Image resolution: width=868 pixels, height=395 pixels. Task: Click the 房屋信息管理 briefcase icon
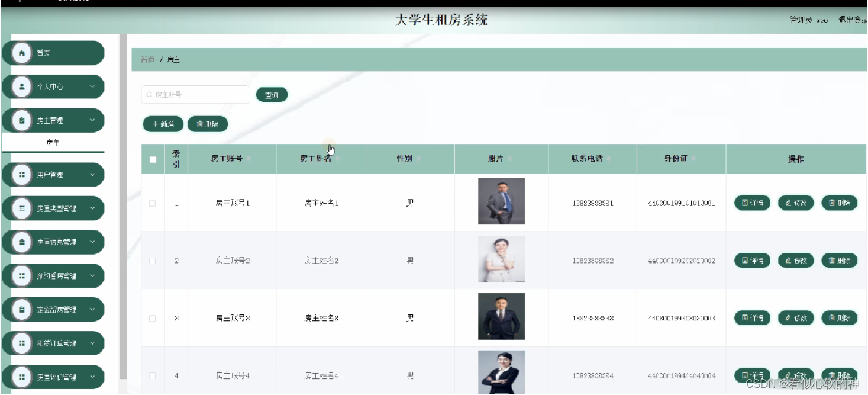pos(22,242)
